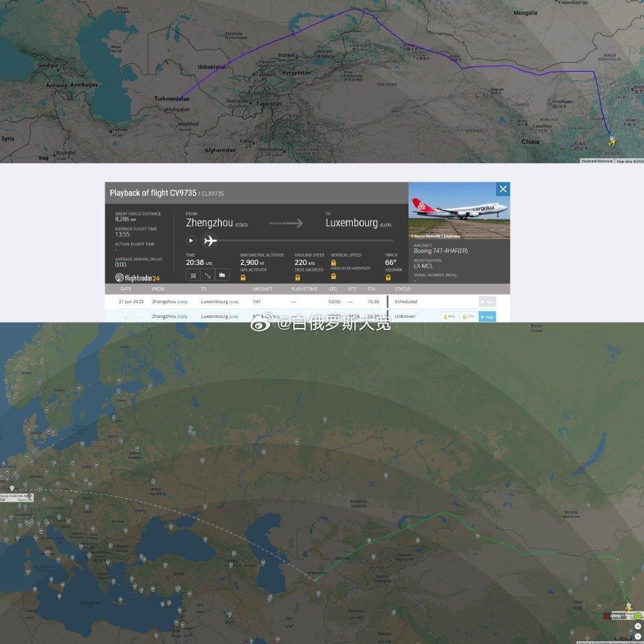Click the 2,900 ft barometric altitude value
This screenshot has height=644, width=644.
[x=252, y=262]
